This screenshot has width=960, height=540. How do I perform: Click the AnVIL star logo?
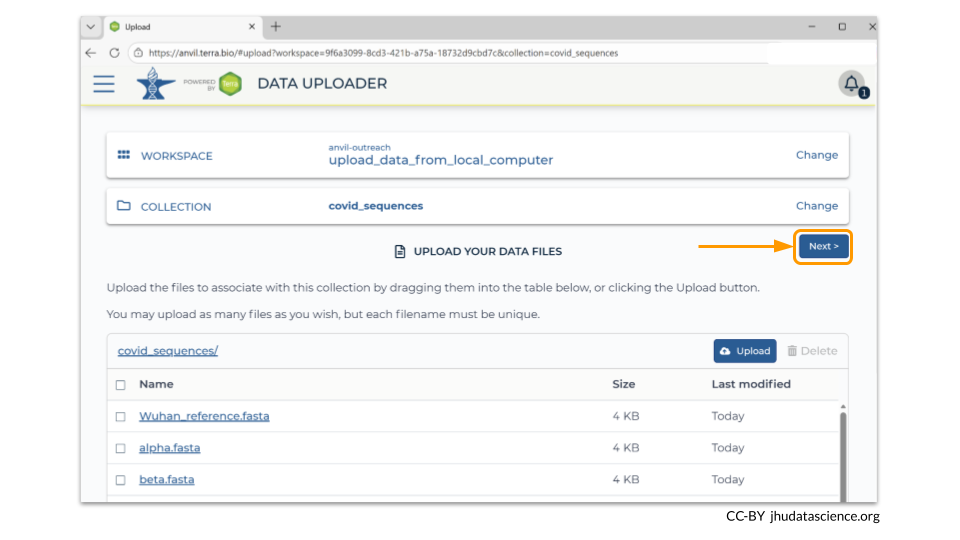coord(155,83)
